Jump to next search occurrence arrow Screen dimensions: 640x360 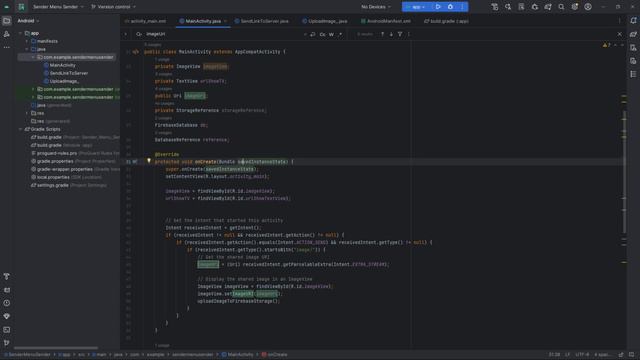tap(391, 34)
